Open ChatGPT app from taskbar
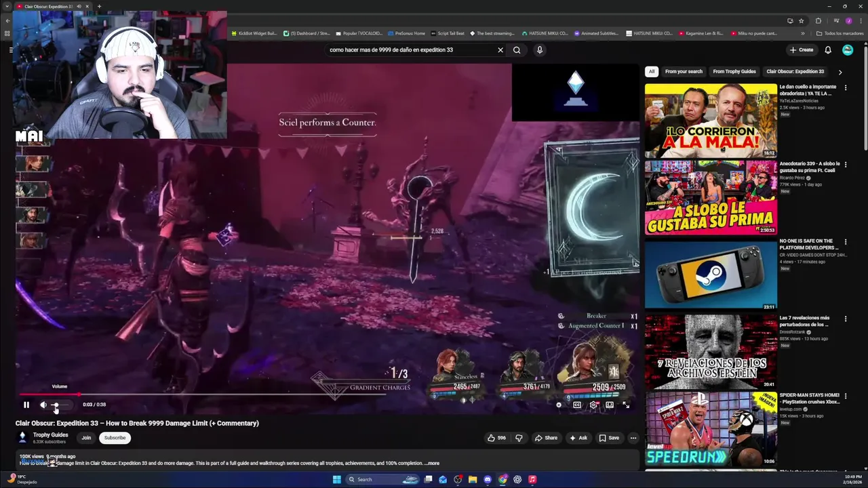The width and height of the screenshot is (868, 488). point(517,479)
